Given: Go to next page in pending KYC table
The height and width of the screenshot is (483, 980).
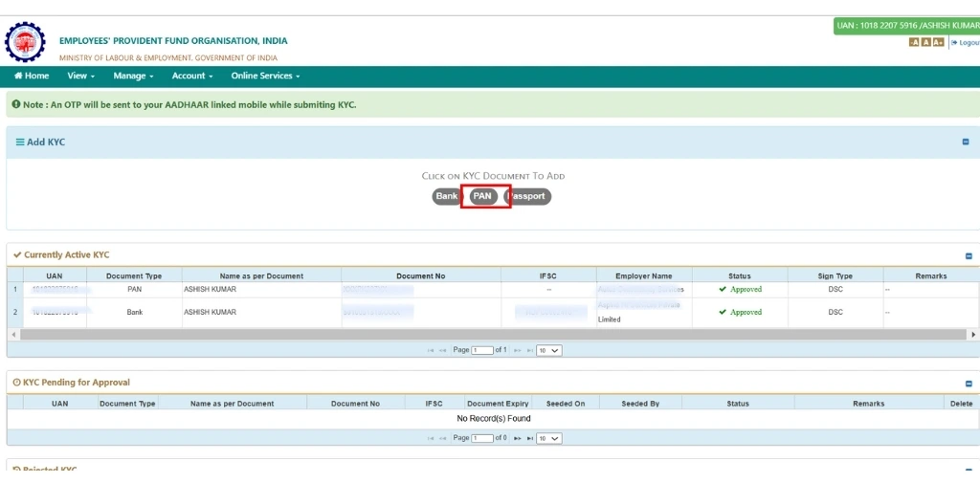Looking at the screenshot, I should pyautogui.click(x=518, y=438).
